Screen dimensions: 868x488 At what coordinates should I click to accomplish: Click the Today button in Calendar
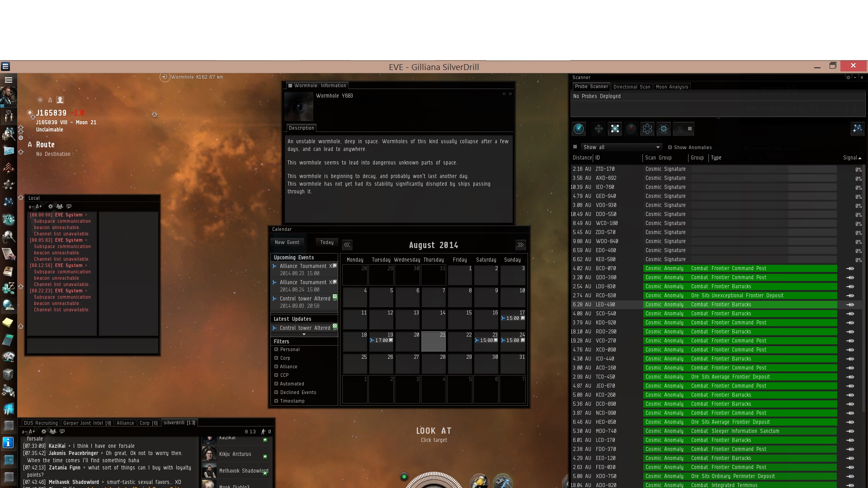[326, 243]
